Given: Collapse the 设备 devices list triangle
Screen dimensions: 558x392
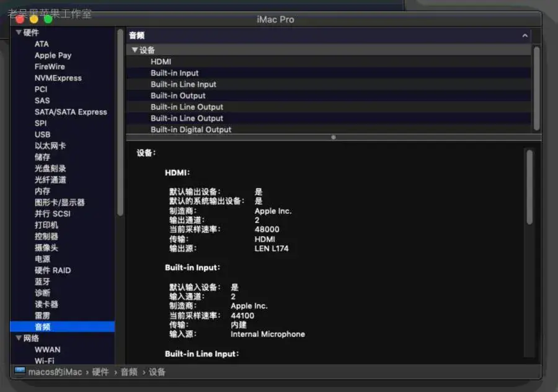Looking at the screenshot, I should coord(135,50).
